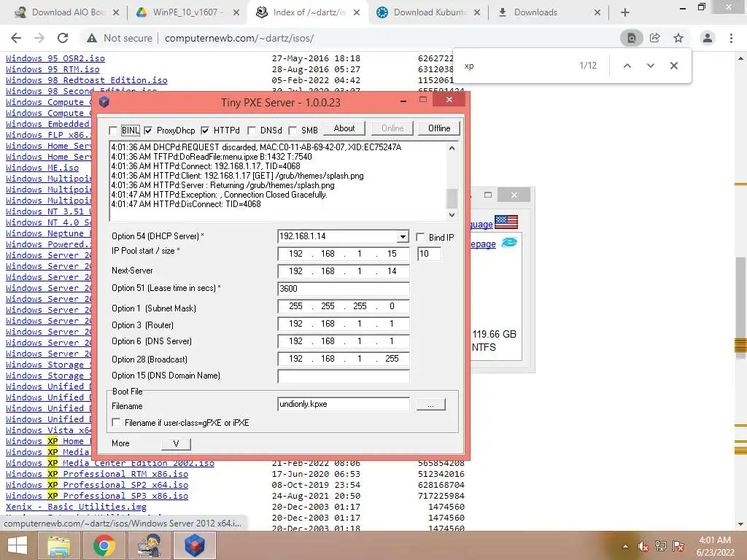This screenshot has height=560, width=747.
Task: Uncheck the HTTPd checkbox
Action: (205, 131)
